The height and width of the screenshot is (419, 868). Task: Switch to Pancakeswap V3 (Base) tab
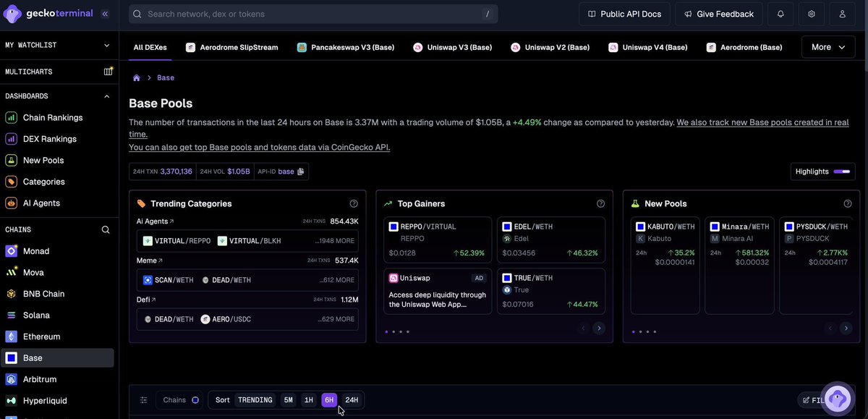[346, 47]
